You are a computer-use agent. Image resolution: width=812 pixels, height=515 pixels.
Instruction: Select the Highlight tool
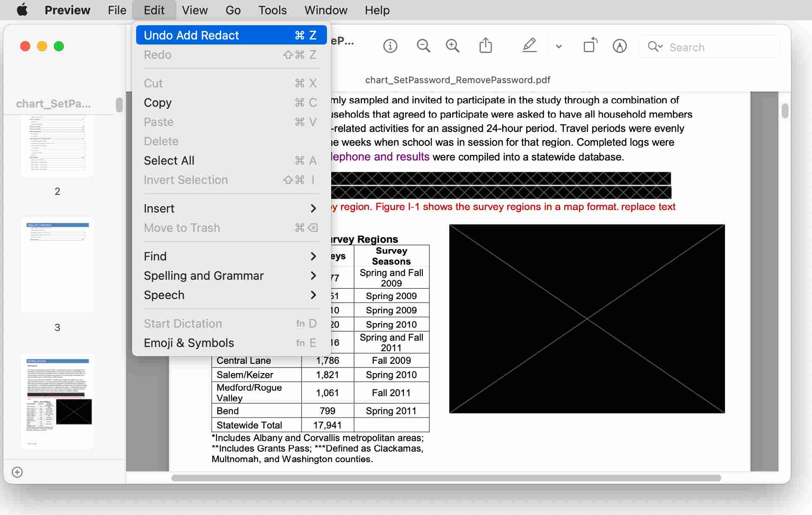pyautogui.click(x=530, y=45)
